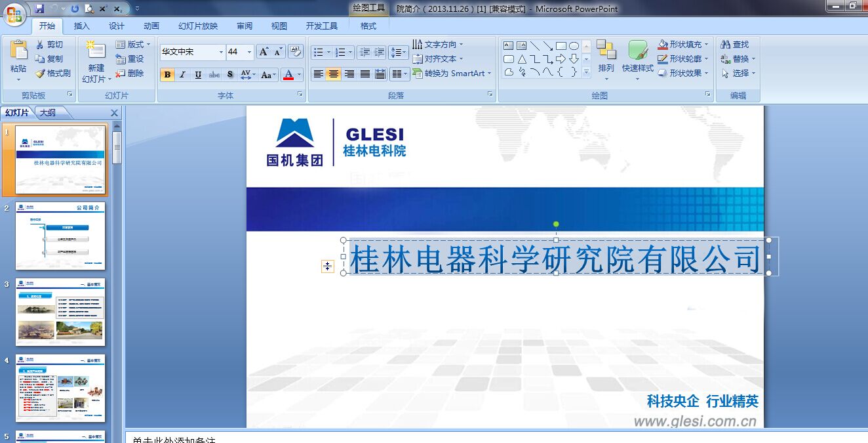This screenshot has height=443, width=868.
Task: Insert a text box shape
Action: pyautogui.click(x=509, y=46)
